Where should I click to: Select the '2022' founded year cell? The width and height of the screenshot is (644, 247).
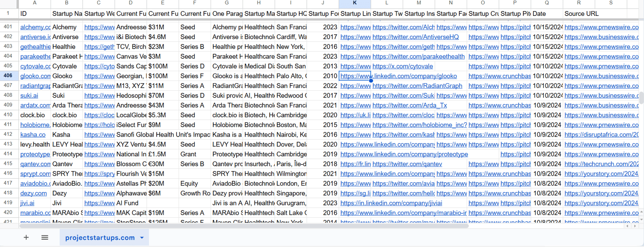point(323,85)
